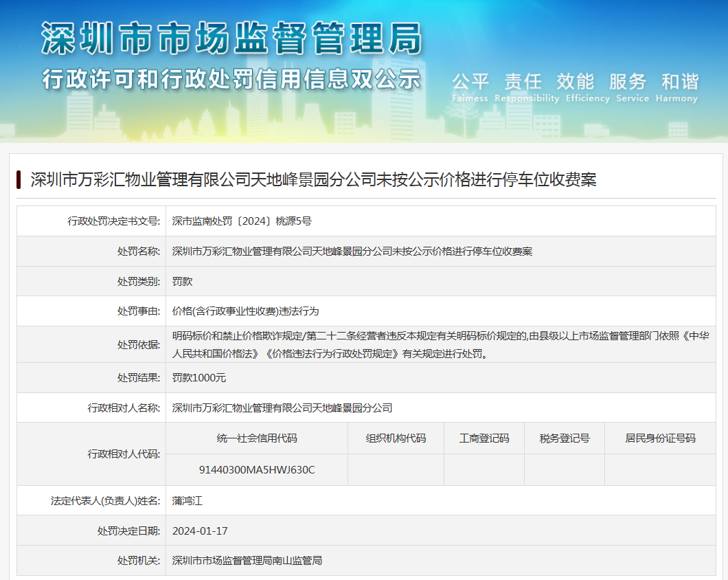Click the 处罚名称 value cell

click(352, 252)
